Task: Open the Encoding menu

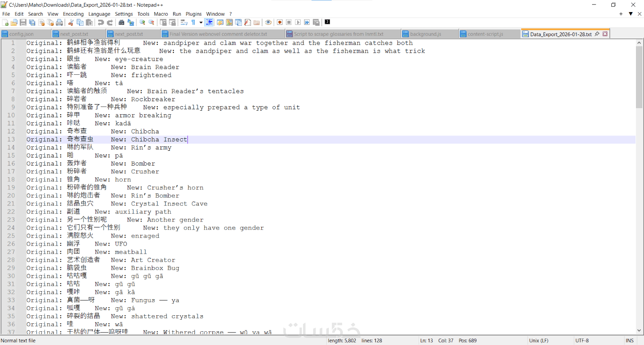Action: 73,14
